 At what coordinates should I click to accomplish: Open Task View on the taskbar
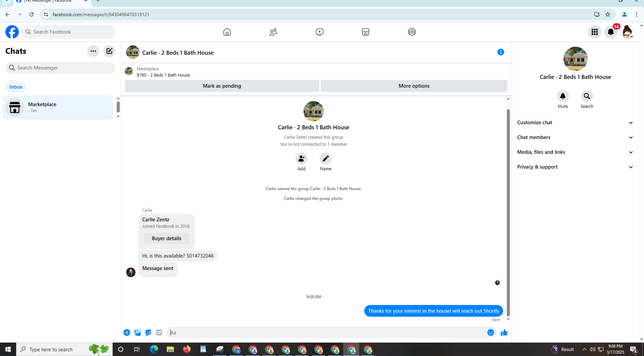(x=137, y=349)
